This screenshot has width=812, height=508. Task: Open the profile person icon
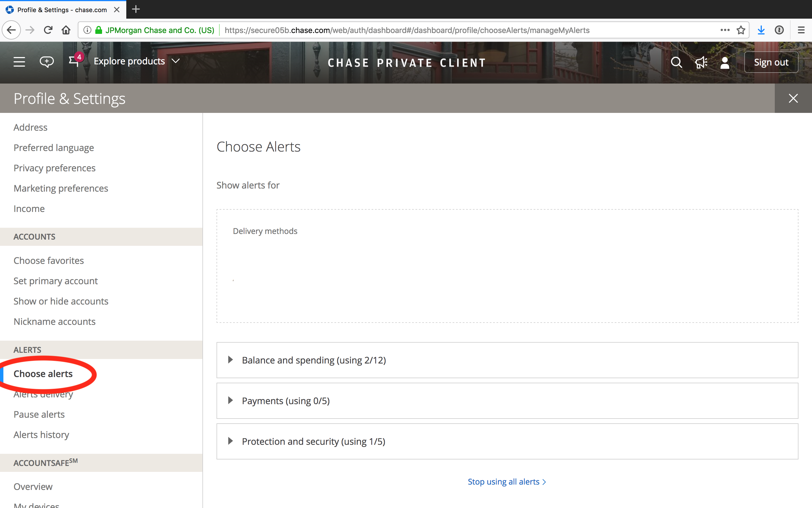[725, 62]
